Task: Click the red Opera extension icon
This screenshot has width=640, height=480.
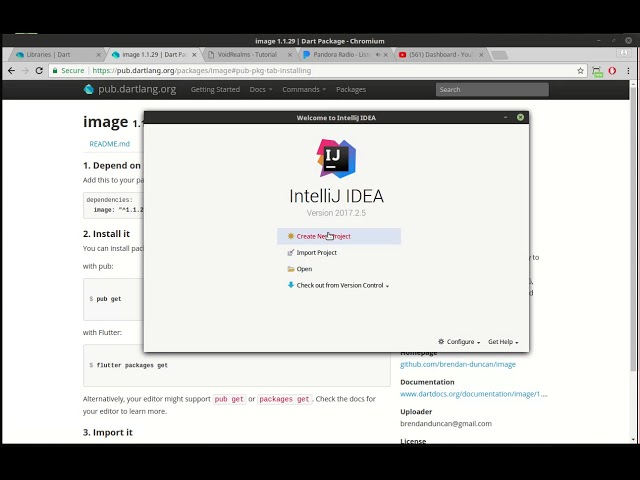Action: (x=612, y=71)
